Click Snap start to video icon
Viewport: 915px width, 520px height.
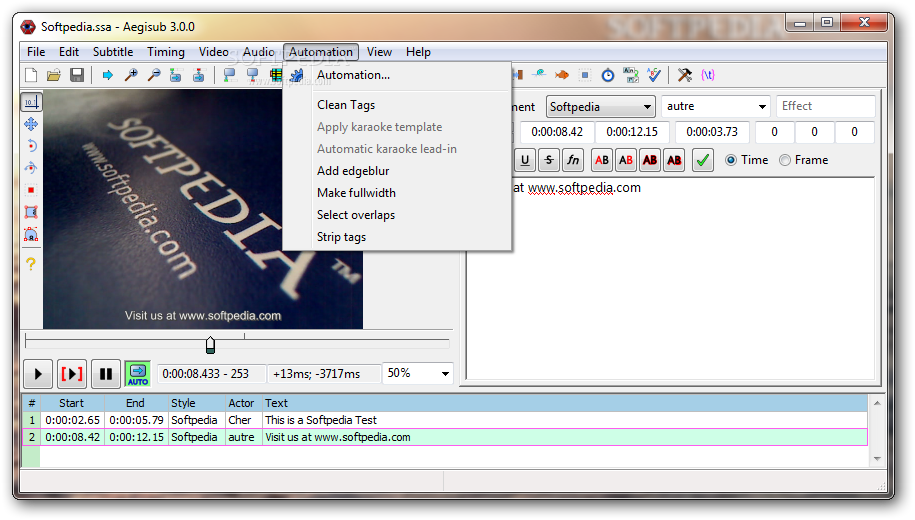[229, 75]
